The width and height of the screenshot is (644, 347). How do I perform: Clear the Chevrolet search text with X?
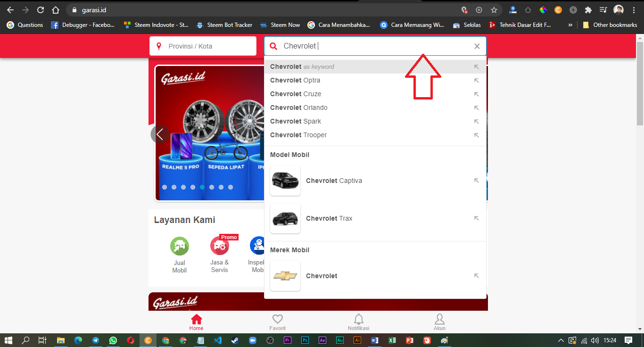[x=477, y=46]
